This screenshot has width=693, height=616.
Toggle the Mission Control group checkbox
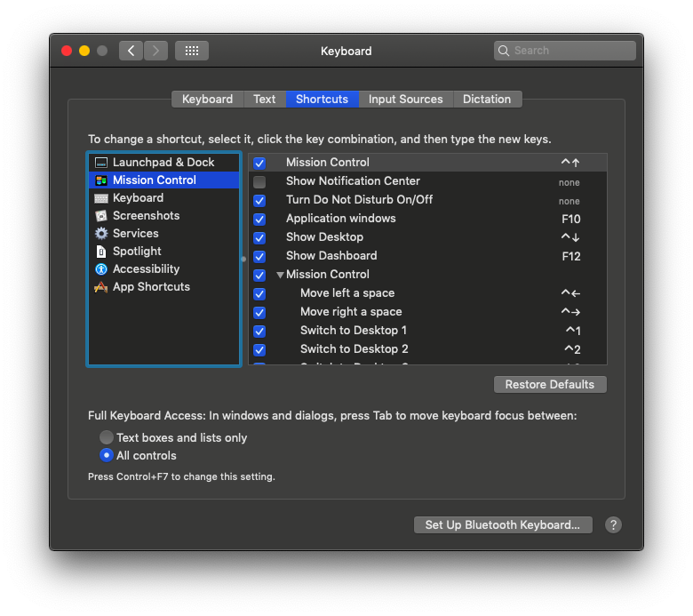[259, 275]
